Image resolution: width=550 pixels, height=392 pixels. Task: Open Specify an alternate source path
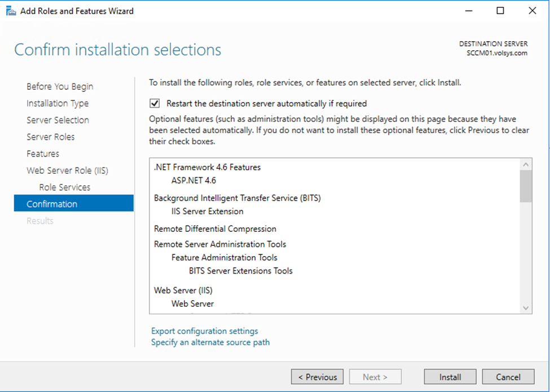tap(210, 342)
